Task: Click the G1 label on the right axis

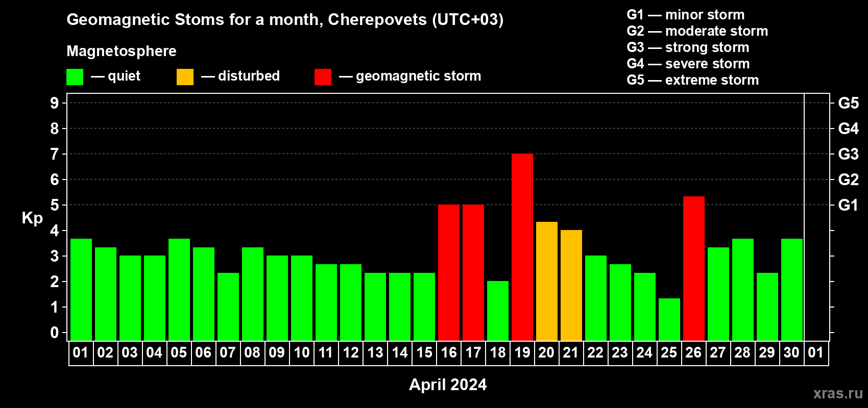Action: pos(848,205)
